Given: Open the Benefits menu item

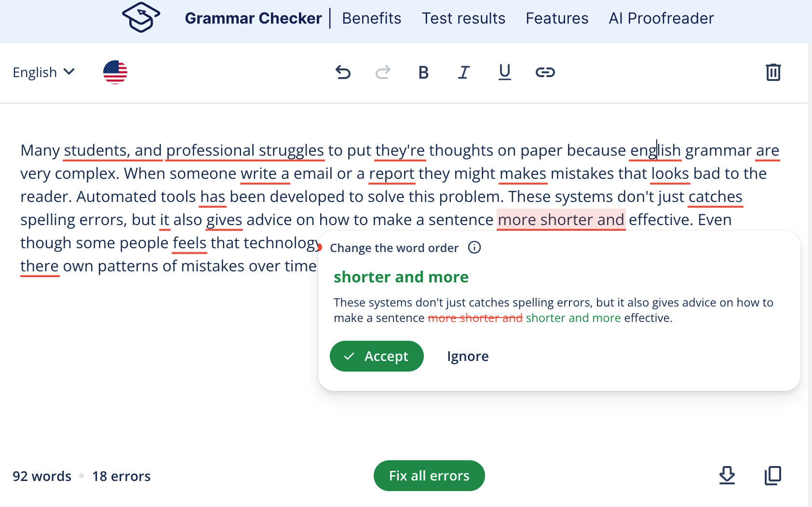Looking at the screenshot, I should 371,18.
